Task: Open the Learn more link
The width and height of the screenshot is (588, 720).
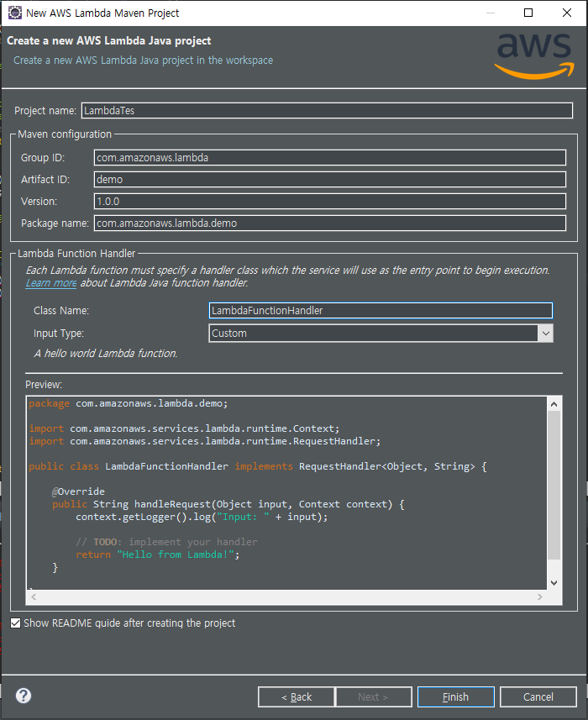Action: coord(51,283)
